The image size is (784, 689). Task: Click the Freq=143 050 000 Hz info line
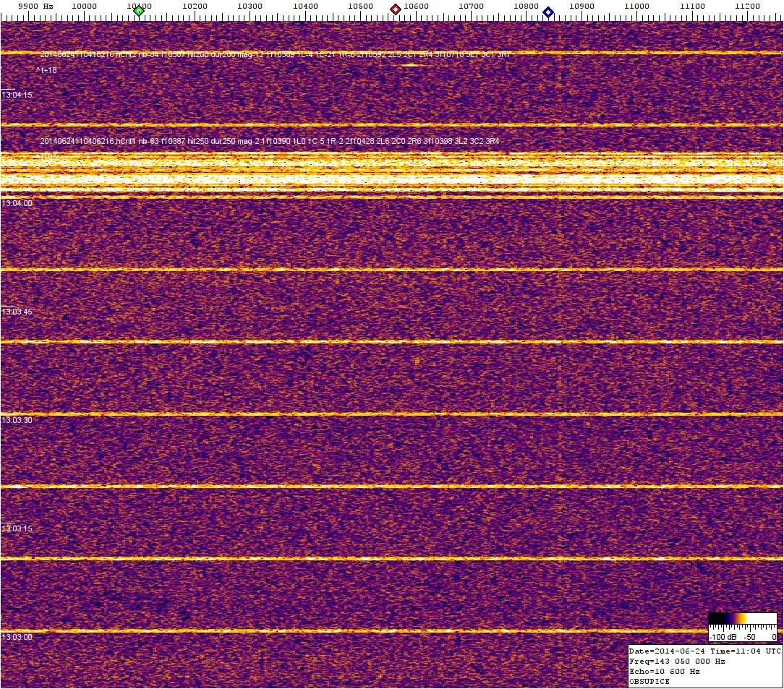pyautogui.click(x=677, y=662)
